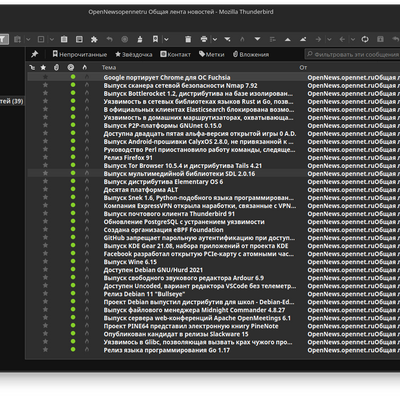
Task: Click the stamp-shaped toolbar icon
Action: (140, 39)
